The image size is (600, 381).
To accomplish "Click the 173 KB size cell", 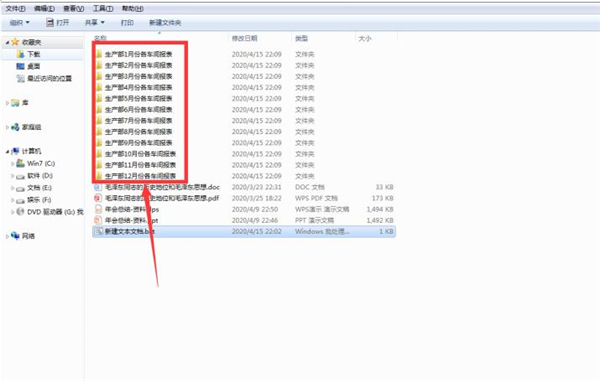I will click(x=383, y=198).
